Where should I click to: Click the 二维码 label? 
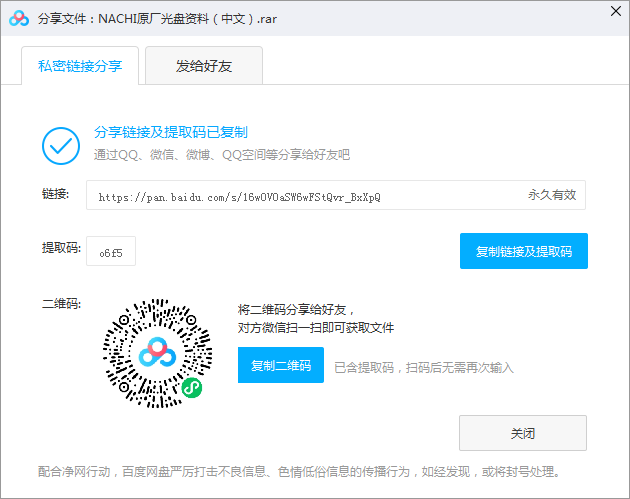click(x=59, y=304)
